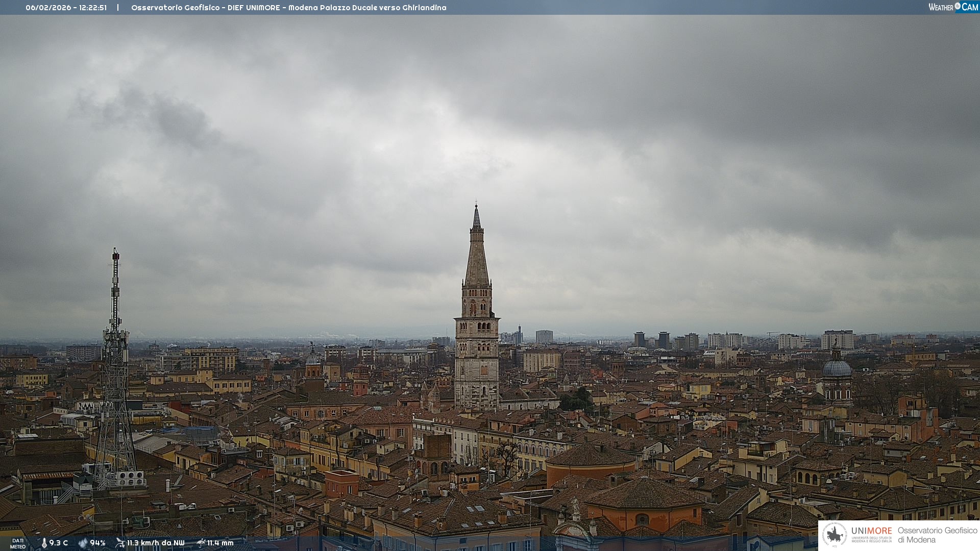
Task: Click the thermometer temperature icon
Action: click(x=44, y=543)
